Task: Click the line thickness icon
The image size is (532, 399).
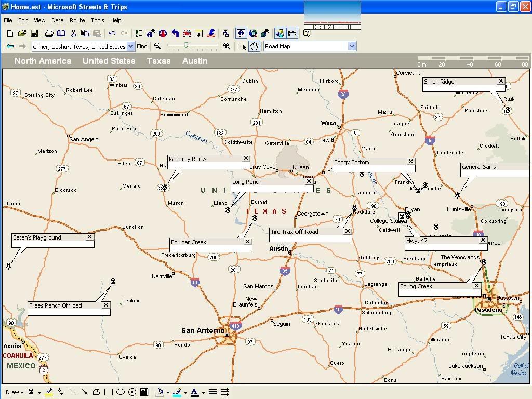Action: (212, 392)
